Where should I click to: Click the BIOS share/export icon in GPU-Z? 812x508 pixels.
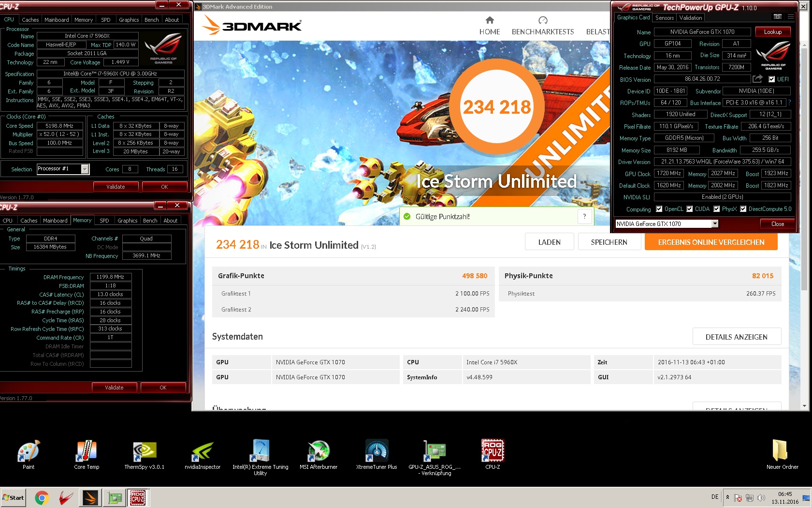[757, 79]
